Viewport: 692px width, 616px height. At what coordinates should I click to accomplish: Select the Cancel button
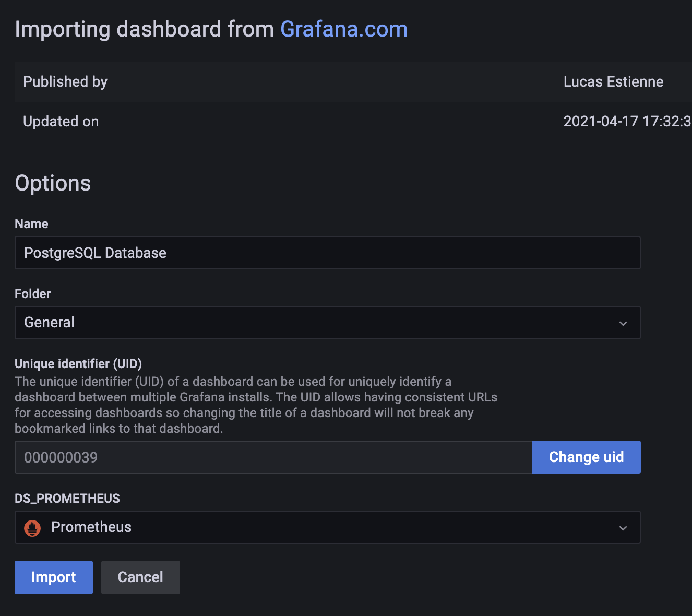[x=140, y=577]
